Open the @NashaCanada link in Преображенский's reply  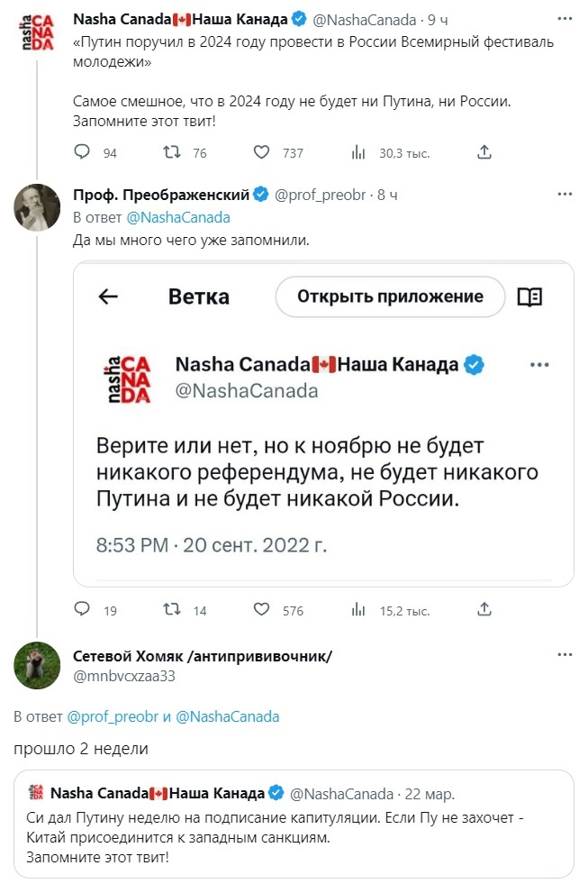[178, 217]
